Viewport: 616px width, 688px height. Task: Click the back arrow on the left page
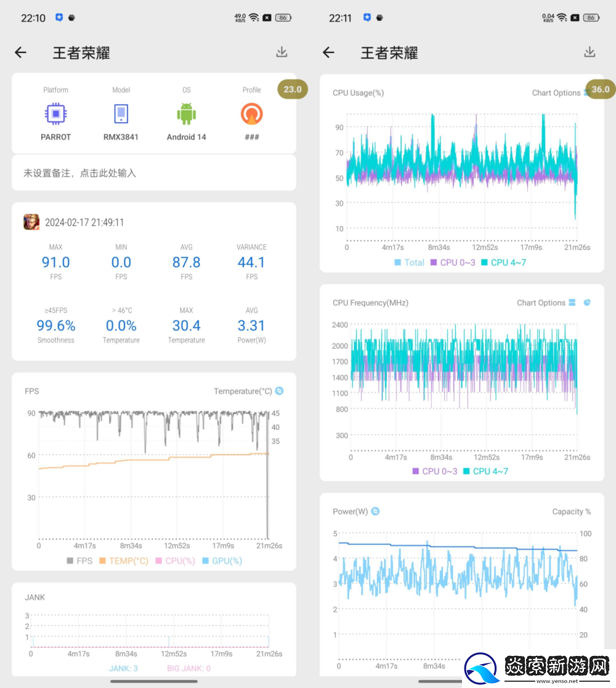click(20, 52)
